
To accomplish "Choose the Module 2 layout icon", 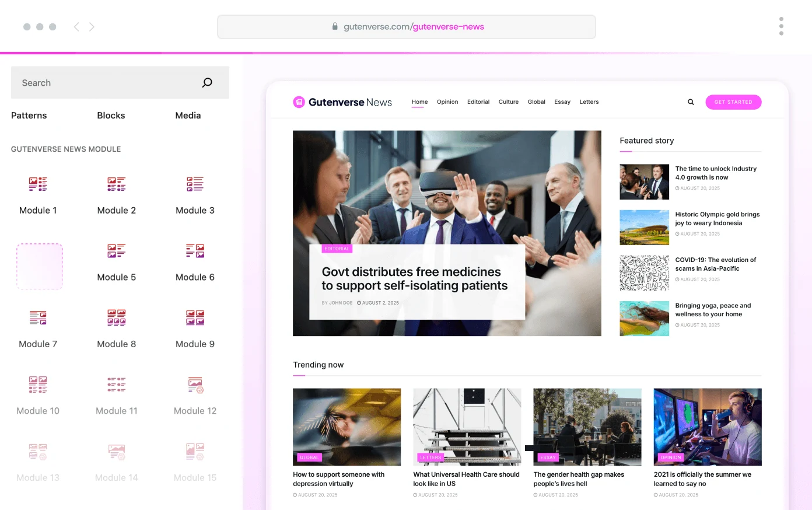I will pos(116,184).
